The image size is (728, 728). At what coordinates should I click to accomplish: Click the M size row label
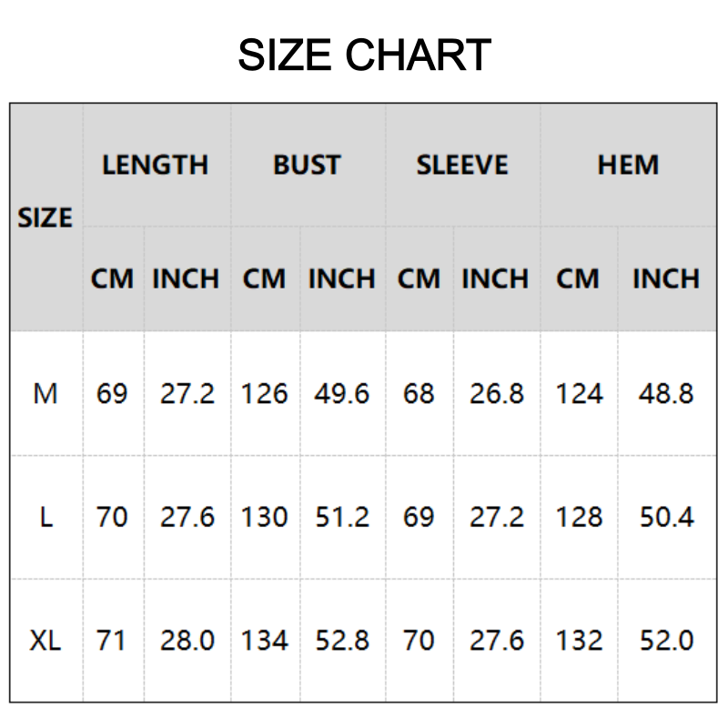point(45,394)
